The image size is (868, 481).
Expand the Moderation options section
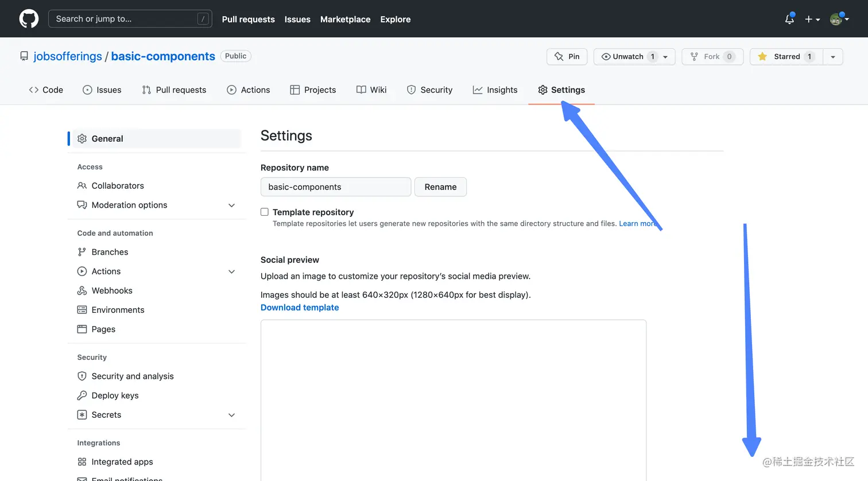232,205
